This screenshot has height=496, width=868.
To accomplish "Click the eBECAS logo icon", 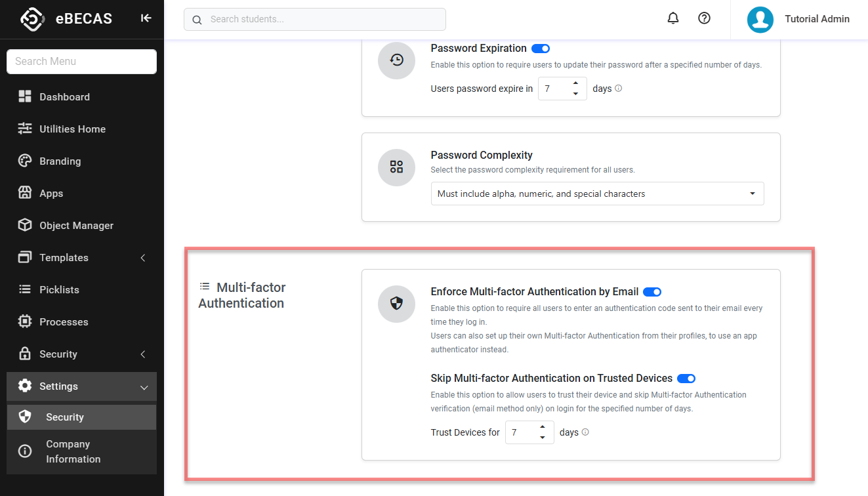I will (x=32, y=19).
